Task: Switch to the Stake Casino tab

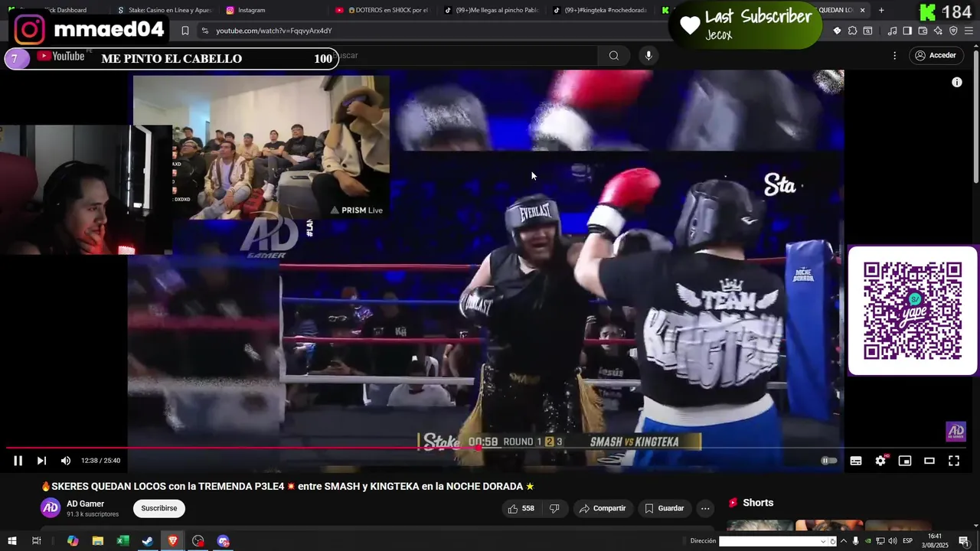Action: (x=165, y=10)
